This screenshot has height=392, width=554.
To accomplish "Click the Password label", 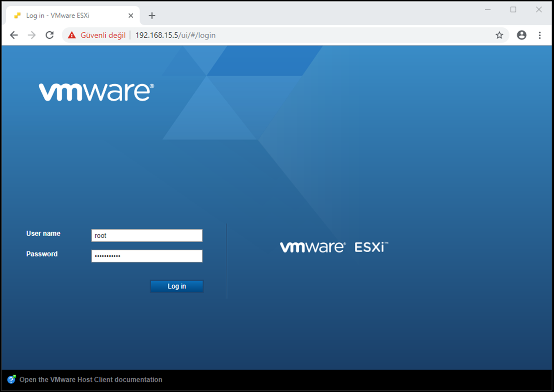I will (x=42, y=254).
